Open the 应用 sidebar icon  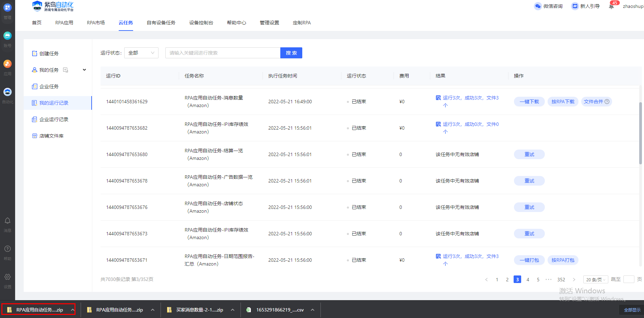tap(7, 64)
